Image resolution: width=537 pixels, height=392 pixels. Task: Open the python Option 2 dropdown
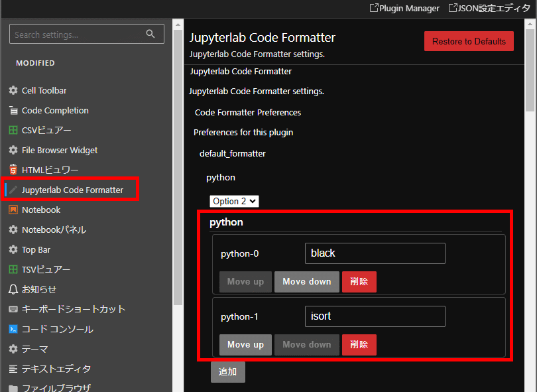[234, 201]
